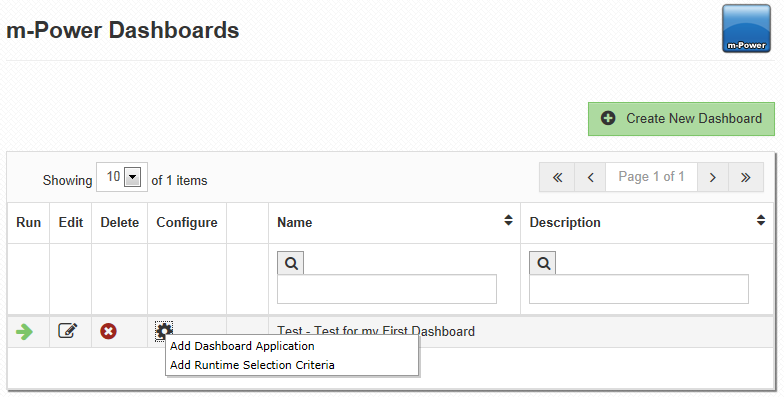Run the Test dashboard with green arrow

coord(24,332)
